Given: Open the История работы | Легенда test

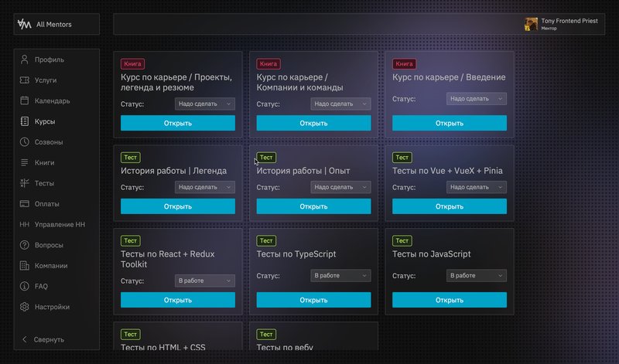Looking at the screenshot, I should 178,206.
